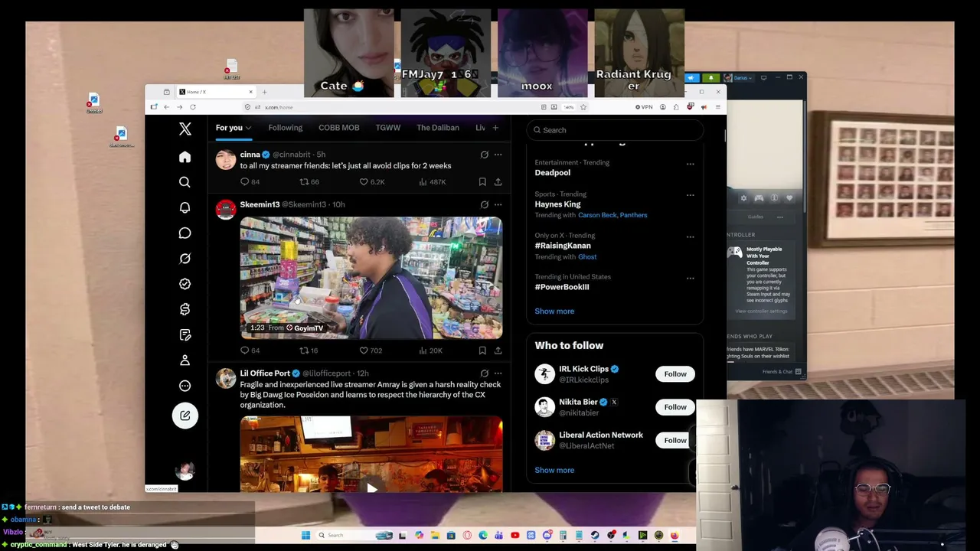Viewport: 980px width, 551px height.
Task: Open options for Haynes King trend
Action: pyautogui.click(x=690, y=195)
